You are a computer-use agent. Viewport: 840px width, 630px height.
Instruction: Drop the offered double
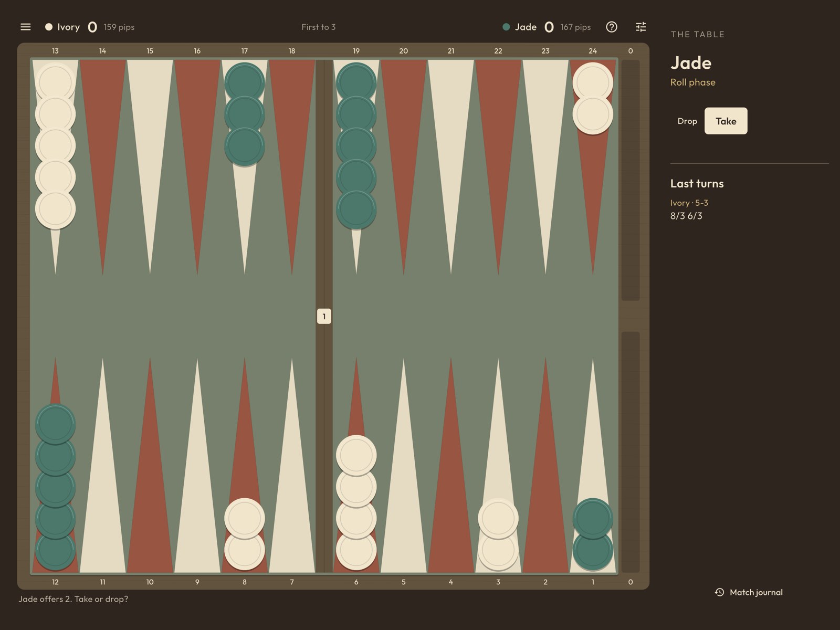click(x=687, y=121)
